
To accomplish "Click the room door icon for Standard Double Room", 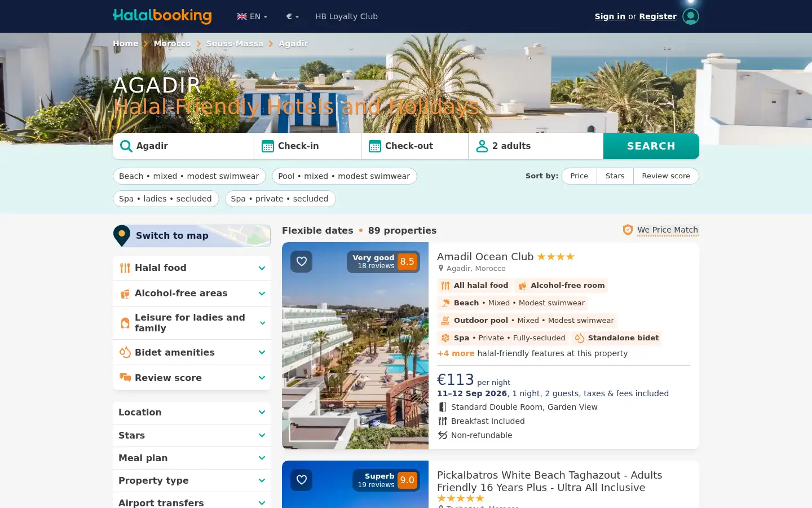I will (443, 407).
